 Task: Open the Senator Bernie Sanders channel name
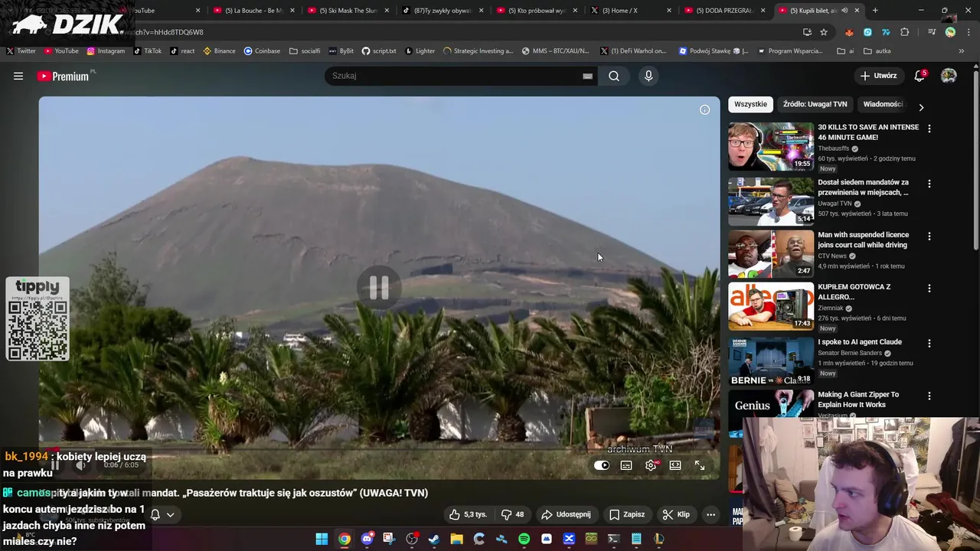[x=850, y=353]
